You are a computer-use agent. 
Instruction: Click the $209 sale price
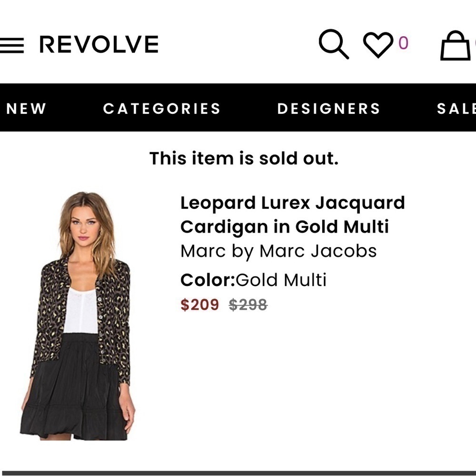pos(199,305)
